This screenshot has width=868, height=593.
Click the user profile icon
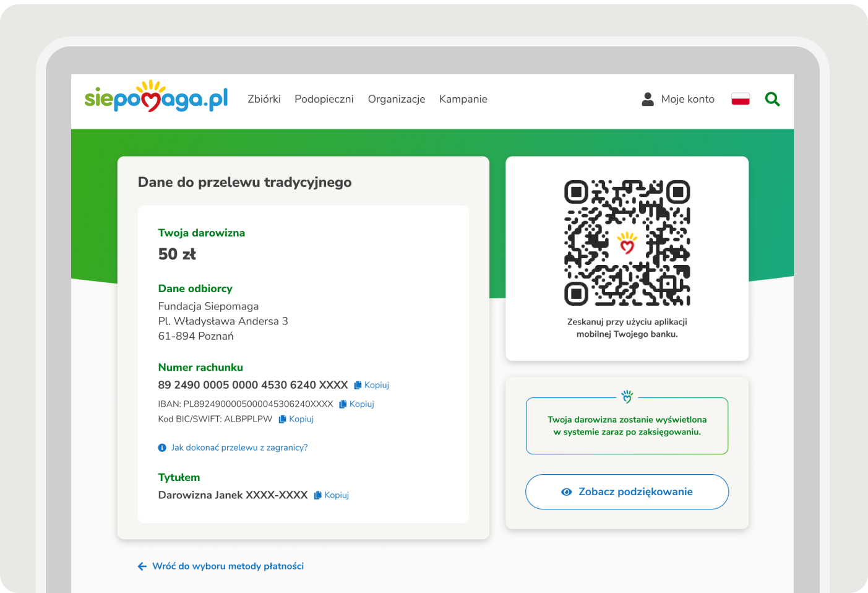coord(648,99)
